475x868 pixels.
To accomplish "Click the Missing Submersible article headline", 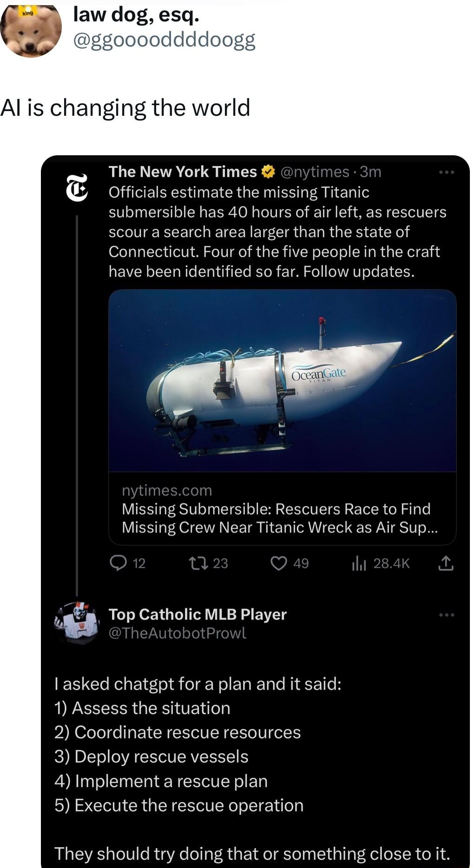I will click(276, 518).
